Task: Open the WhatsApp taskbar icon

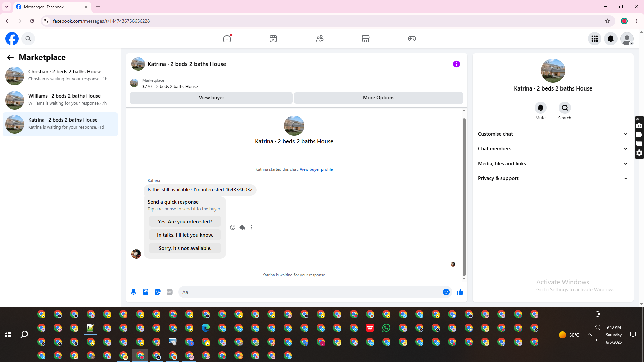Action: 386,328
